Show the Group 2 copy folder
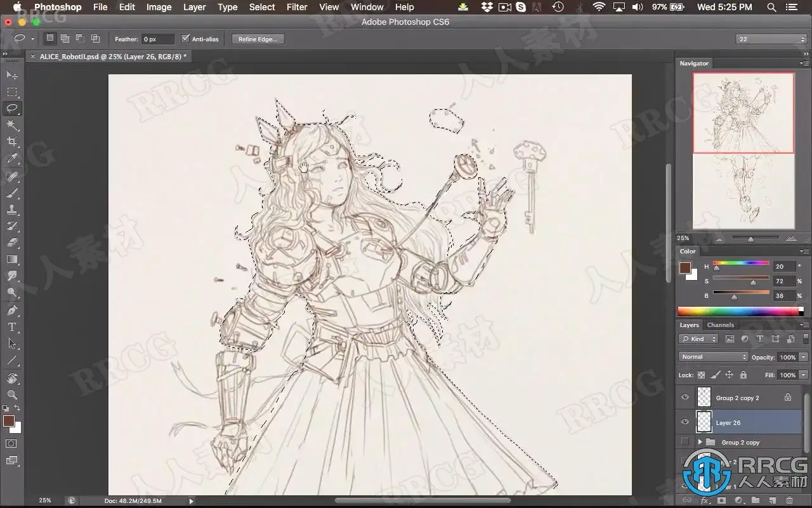The height and width of the screenshot is (508, 812). pos(684,442)
